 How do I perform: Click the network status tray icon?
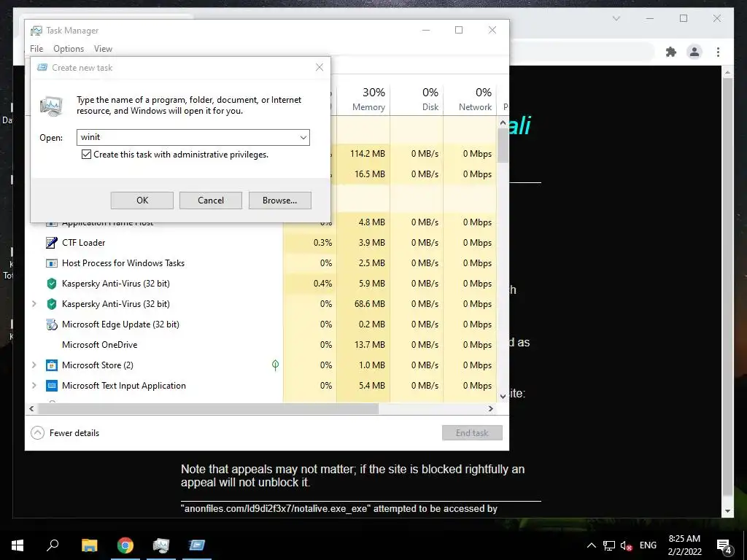(x=609, y=545)
